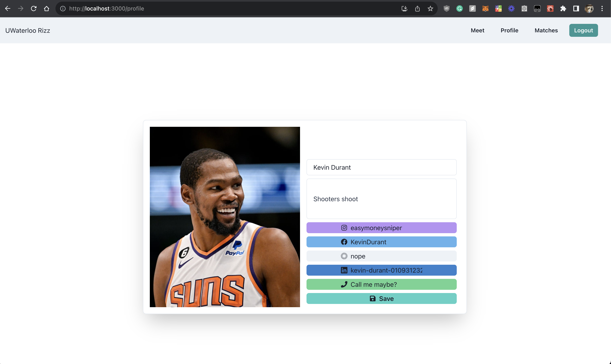Image resolution: width=611 pixels, height=364 pixels.
Task: Go to the Meet page
Action: point(477,30)
